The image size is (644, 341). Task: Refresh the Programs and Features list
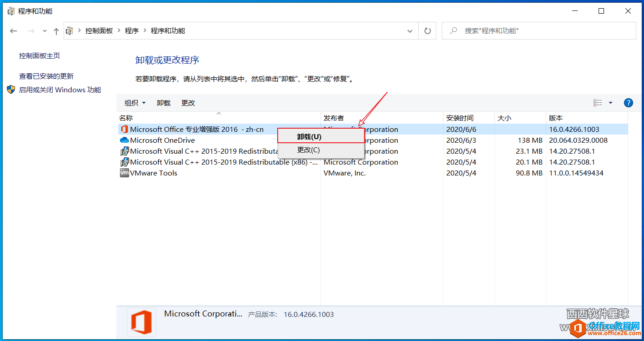point(427,31)
